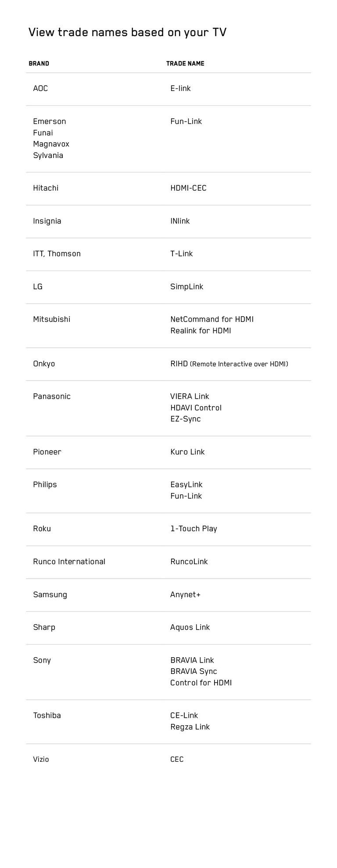Click the EasyLink trade name
Viewport: 337px width, 868px height.
pos(186,485)
